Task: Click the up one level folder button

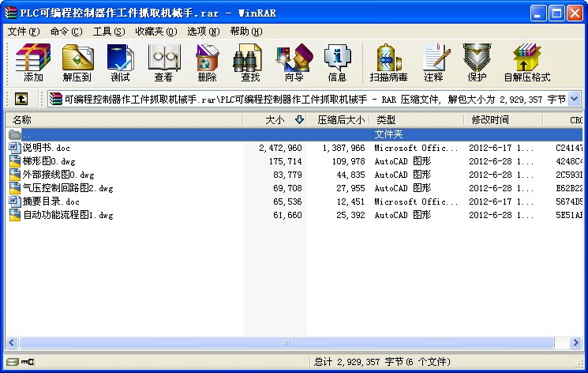Action: [21, 99]
